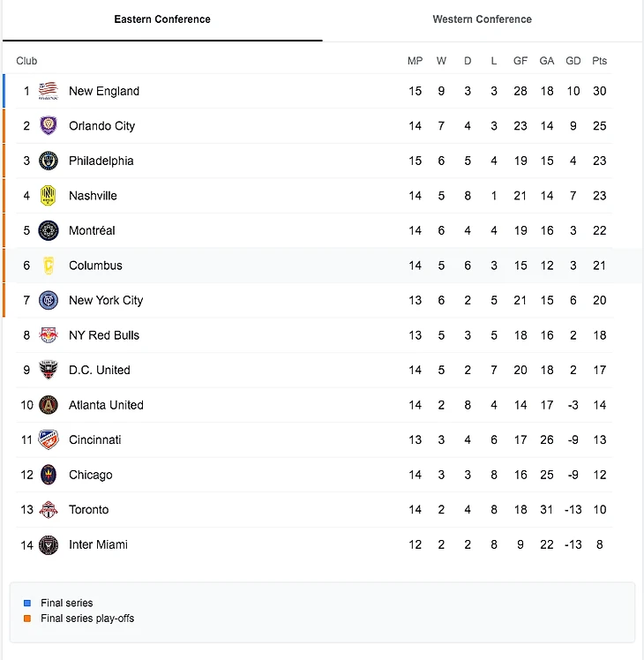Click the orange Final series play-offs swatch
The image size is (644, 660).
pos(27,619)
